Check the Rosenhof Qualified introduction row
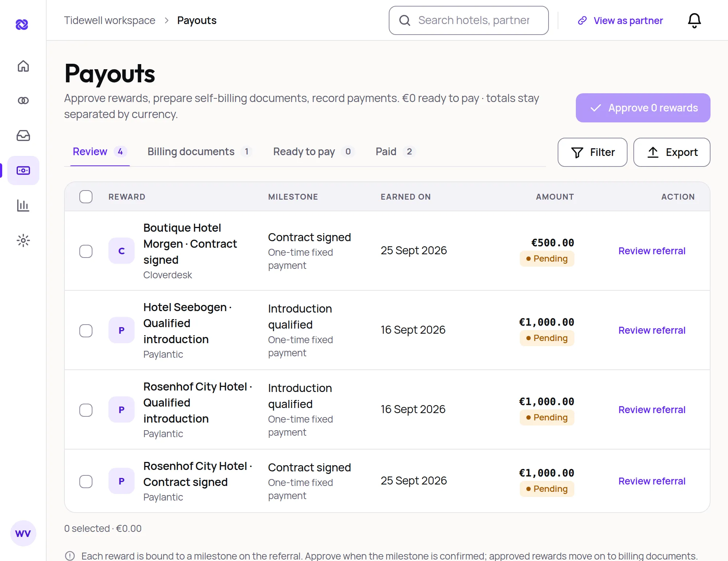 tap(86, 410)
